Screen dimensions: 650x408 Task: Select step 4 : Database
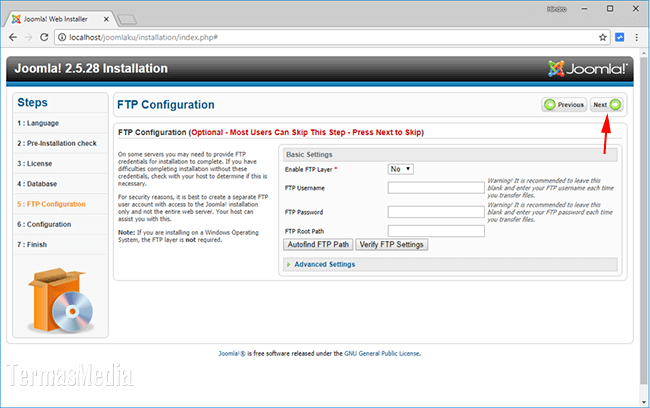coord(37,184)
